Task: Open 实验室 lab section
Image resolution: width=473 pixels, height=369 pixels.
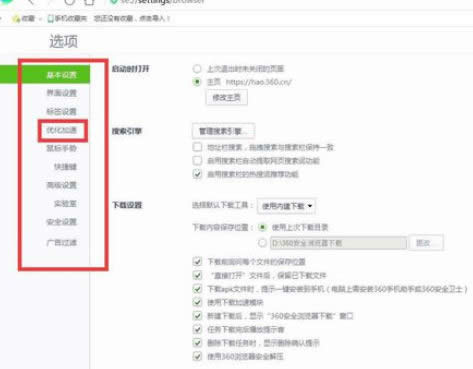Action: [65, 203]
